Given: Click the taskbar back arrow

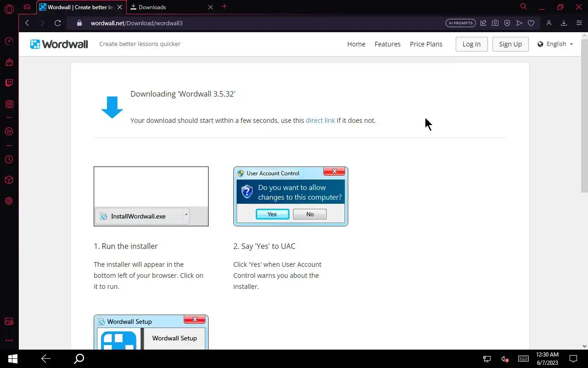Looking at the screenshot, I should point(46,359).
